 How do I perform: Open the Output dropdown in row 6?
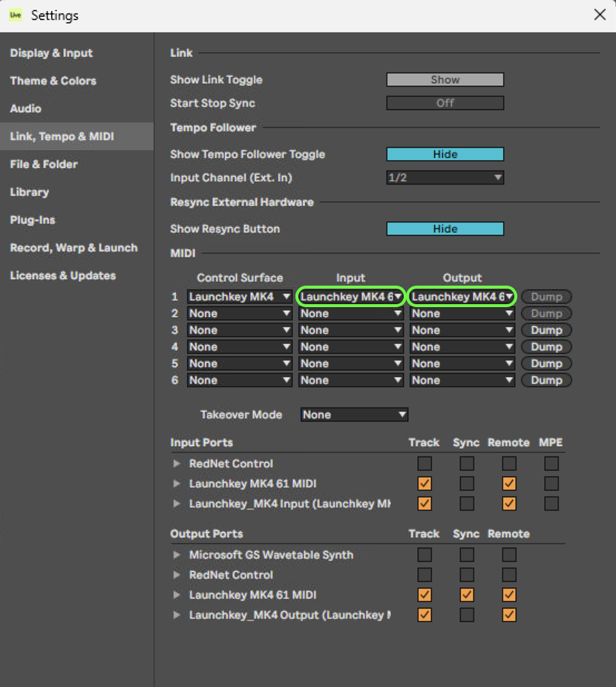point(462,380)
